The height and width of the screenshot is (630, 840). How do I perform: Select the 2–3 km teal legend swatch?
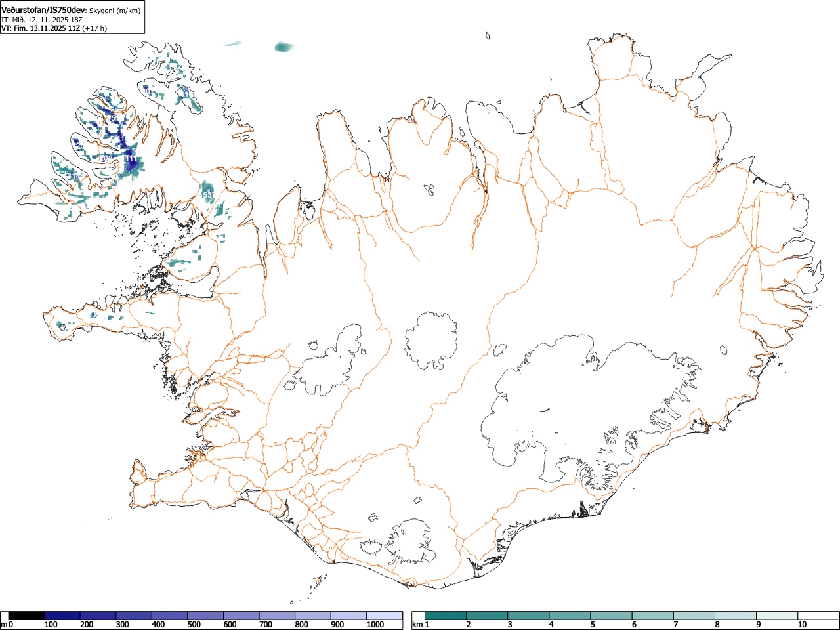pyautogui.click(x=488, y=616)
